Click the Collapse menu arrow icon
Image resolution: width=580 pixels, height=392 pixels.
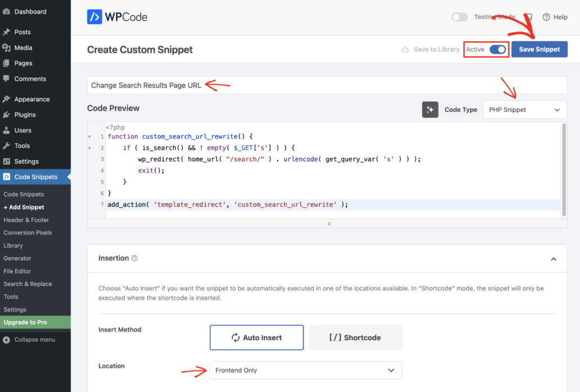(x=6, y=340)
